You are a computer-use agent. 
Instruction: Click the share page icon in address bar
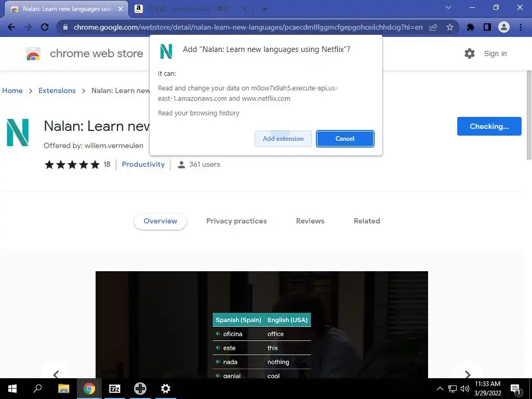[433, 27]
